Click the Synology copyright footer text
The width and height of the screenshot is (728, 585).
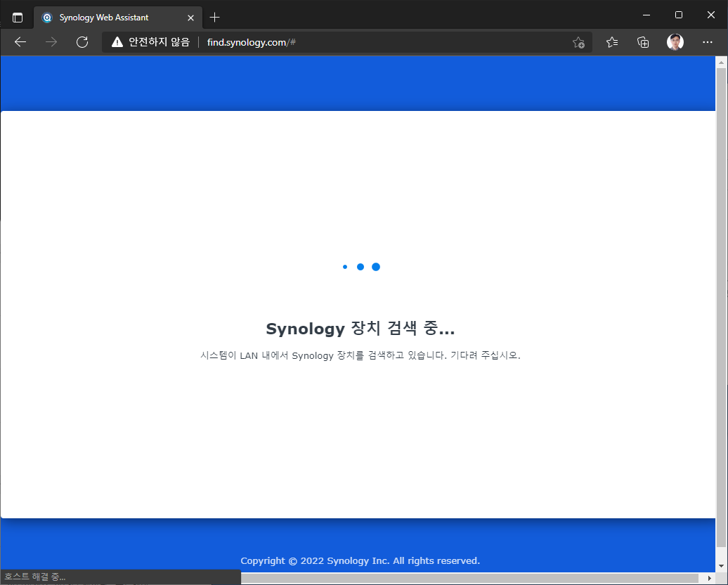pos(360,561)
